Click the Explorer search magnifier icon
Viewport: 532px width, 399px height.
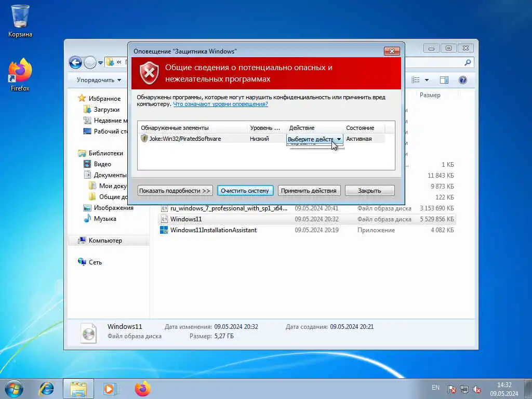[468, 62]
